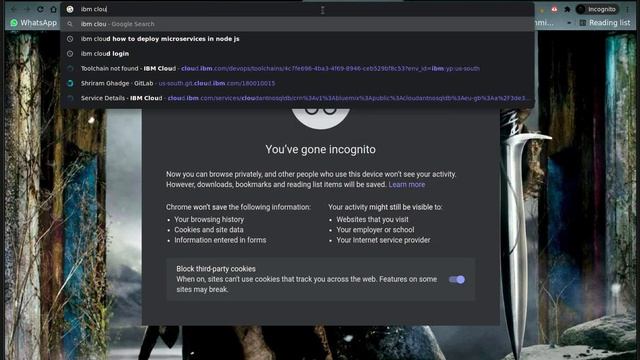Click the 'You've gone incognito' heading
Image resolution: width=640 pixels, height=360 pixels.
tap(320, 149)
